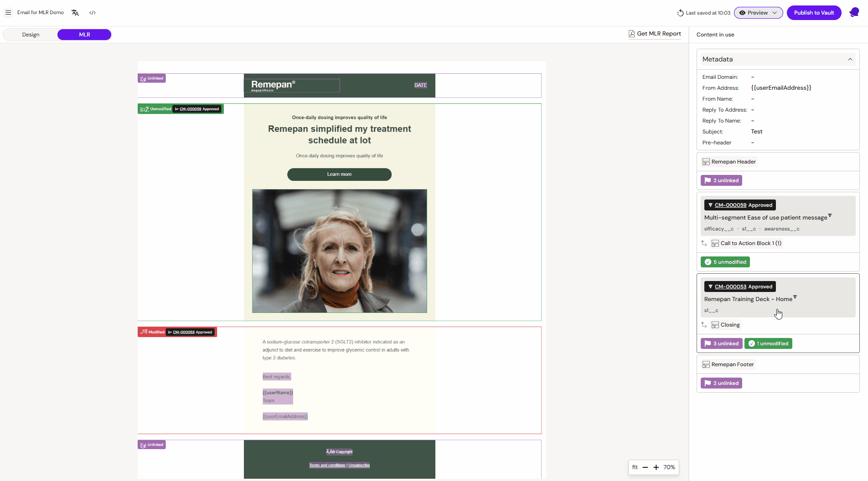868x481 pixels.
Task: Click the Modified badge on CM-000053 section
Action: point(153,332)
